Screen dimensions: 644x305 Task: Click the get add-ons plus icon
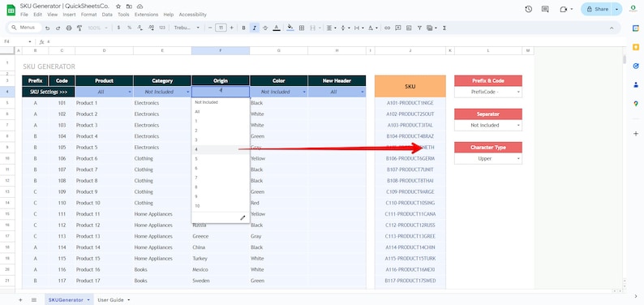pyautogui.click(x=635, y=133)
